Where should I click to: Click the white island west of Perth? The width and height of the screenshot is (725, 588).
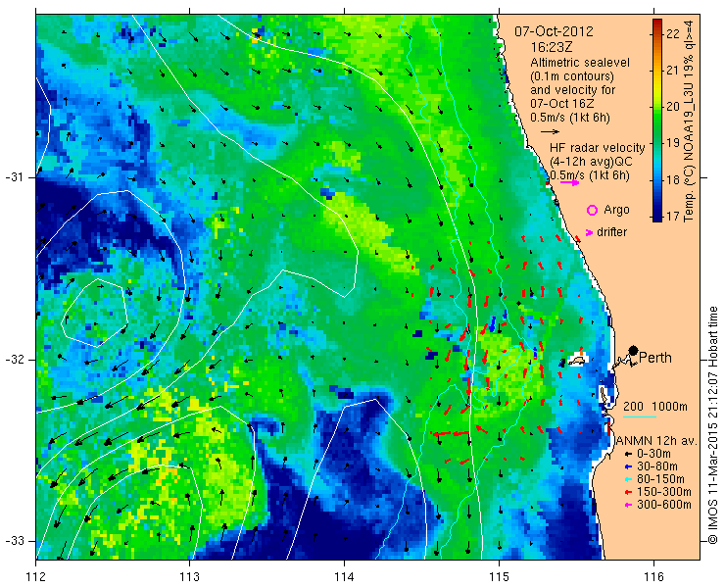coord(577,360)
